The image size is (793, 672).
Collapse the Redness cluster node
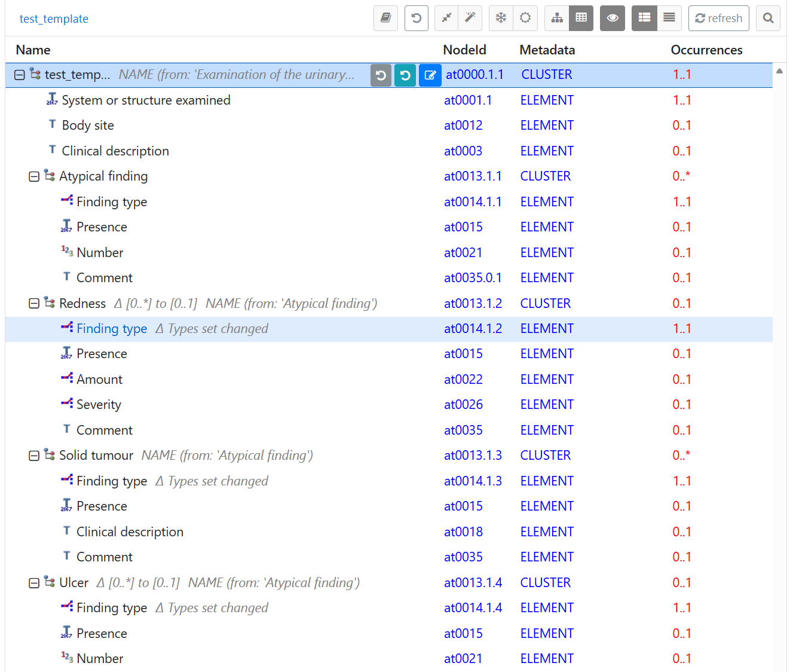tap(34, 304)
